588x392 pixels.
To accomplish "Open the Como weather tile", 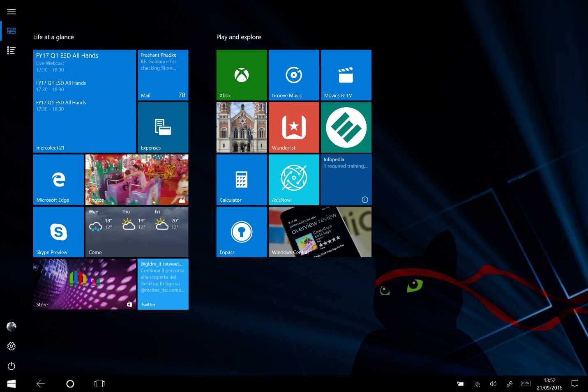I will 136,232.
